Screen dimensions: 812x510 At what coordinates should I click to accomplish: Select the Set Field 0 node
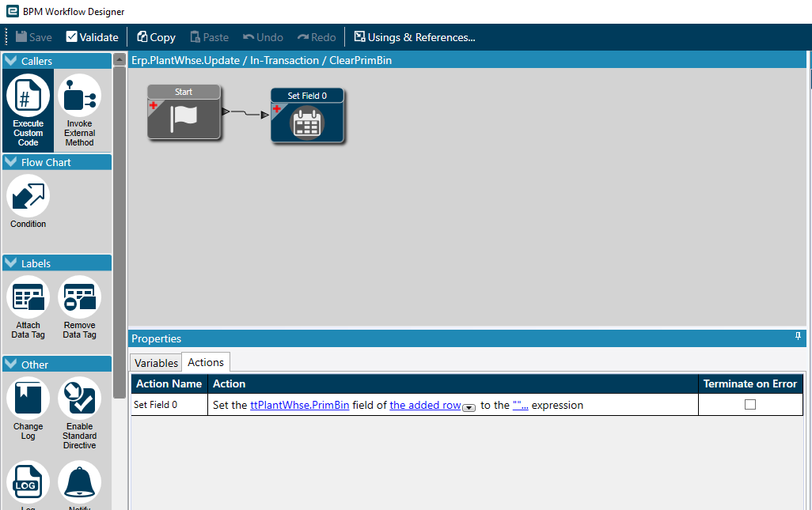(307, 115)
